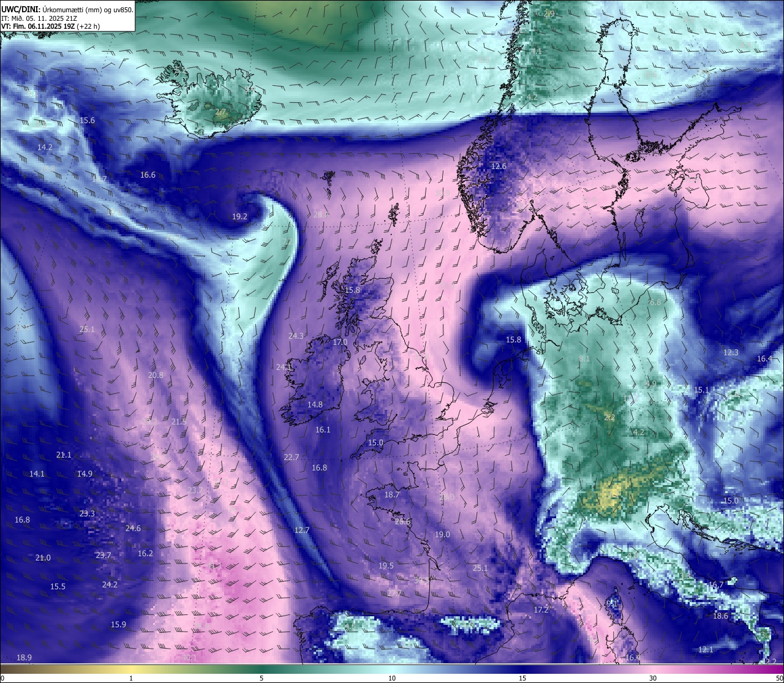Click the 23.7 value label
This screenshot has width=784, height=683.
tap(103, 556)
